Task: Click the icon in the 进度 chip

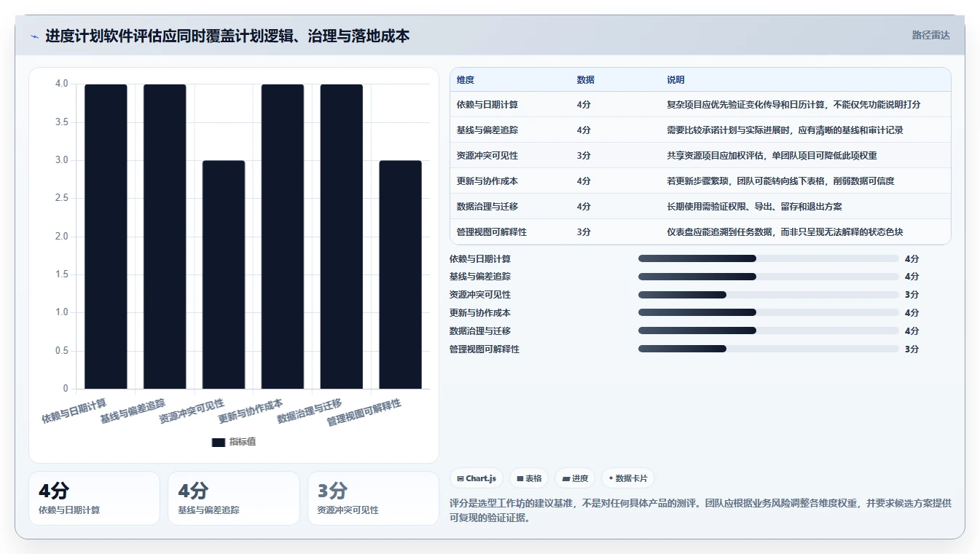Action: (566, 478)
